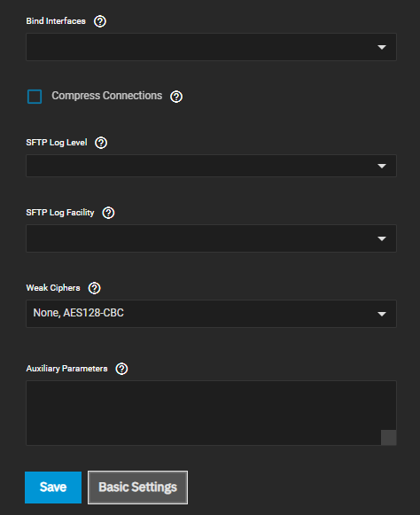The image size is (420, 515).
Task: Open the SFTP Log Facility select box
Action: point(211,238)
